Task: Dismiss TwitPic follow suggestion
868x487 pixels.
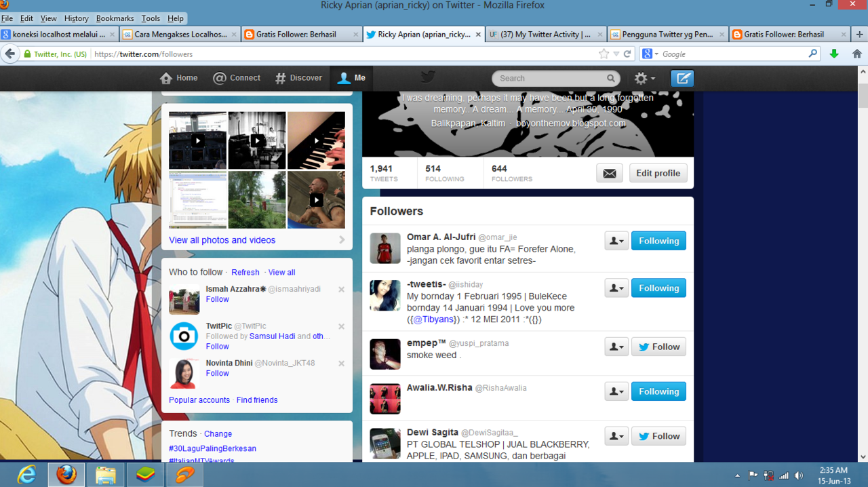Action: (x=342, y=327)
